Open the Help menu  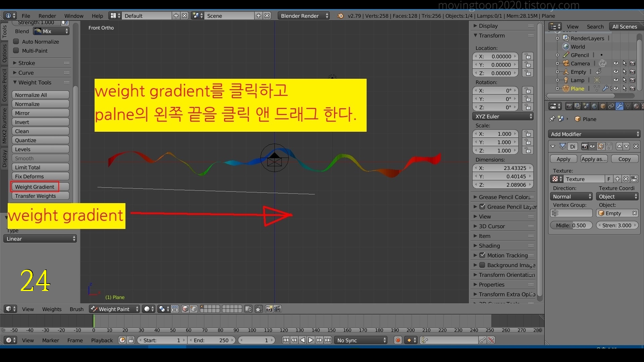coord(97,16)
